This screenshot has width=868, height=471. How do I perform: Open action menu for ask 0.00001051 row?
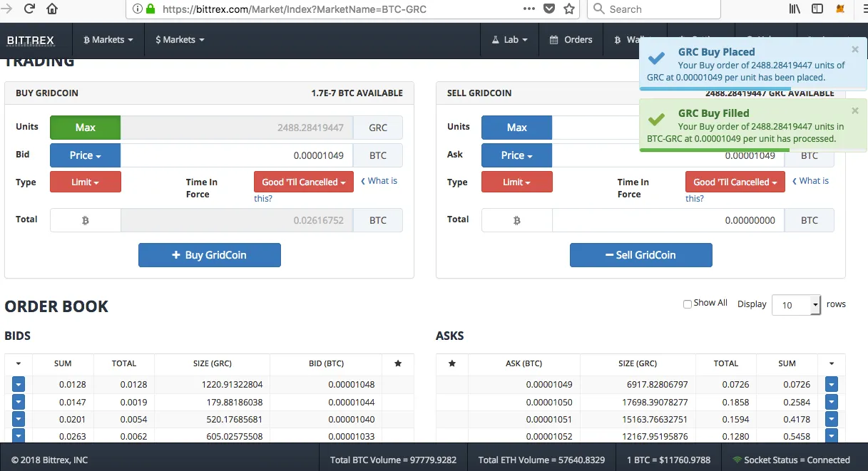tap(832, 419)
